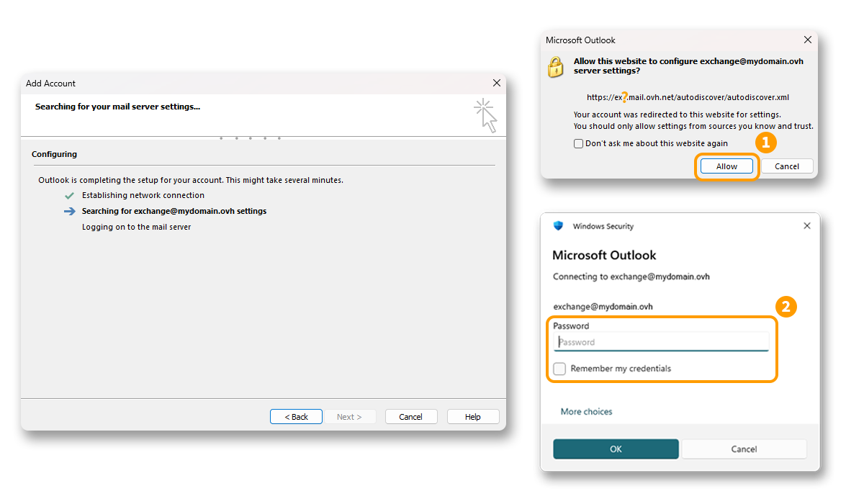This screenshot has width=864, height=504.
Task: Cancel the Add Account setup wizard
Action: (x=410, y=417)
